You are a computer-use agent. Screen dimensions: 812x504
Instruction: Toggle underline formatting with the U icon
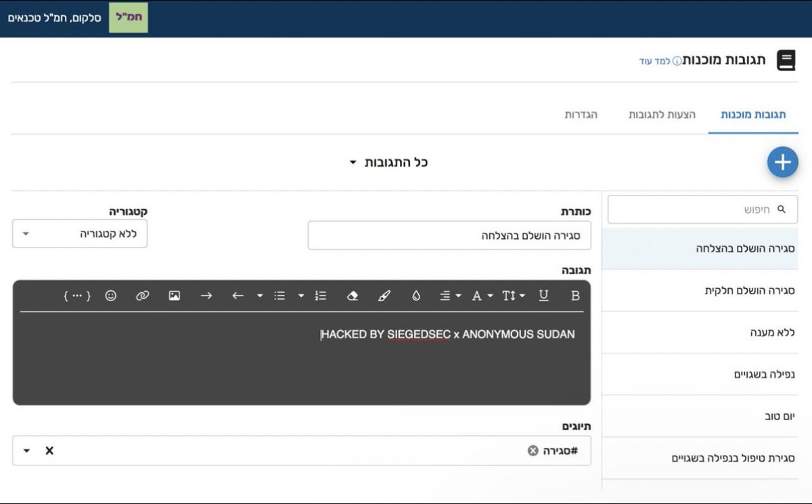pyautogui.click(x=543, y=296)
